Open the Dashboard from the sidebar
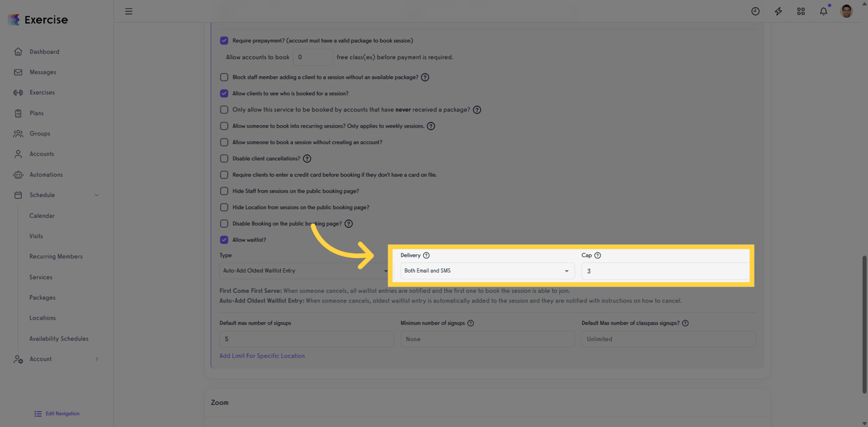This screenshot has width=868, height=427. point(44,51)
